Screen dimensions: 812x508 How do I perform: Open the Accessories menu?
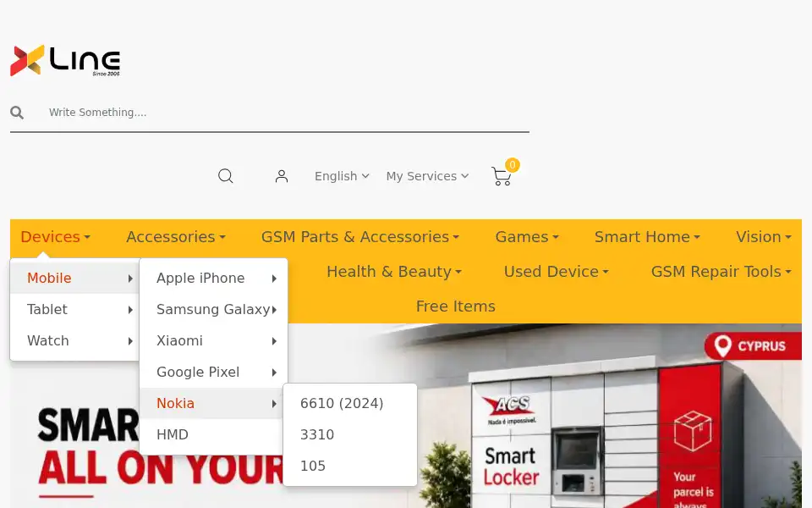click(176, 237)
